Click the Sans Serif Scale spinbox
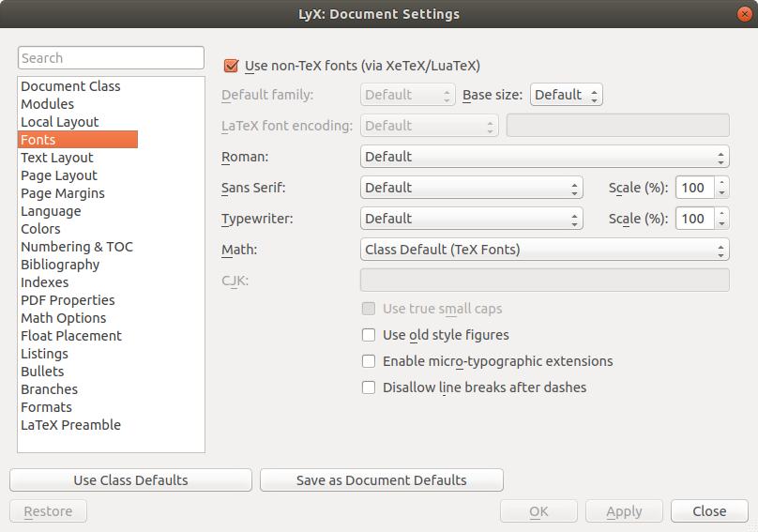 click(x=693, y=188)
